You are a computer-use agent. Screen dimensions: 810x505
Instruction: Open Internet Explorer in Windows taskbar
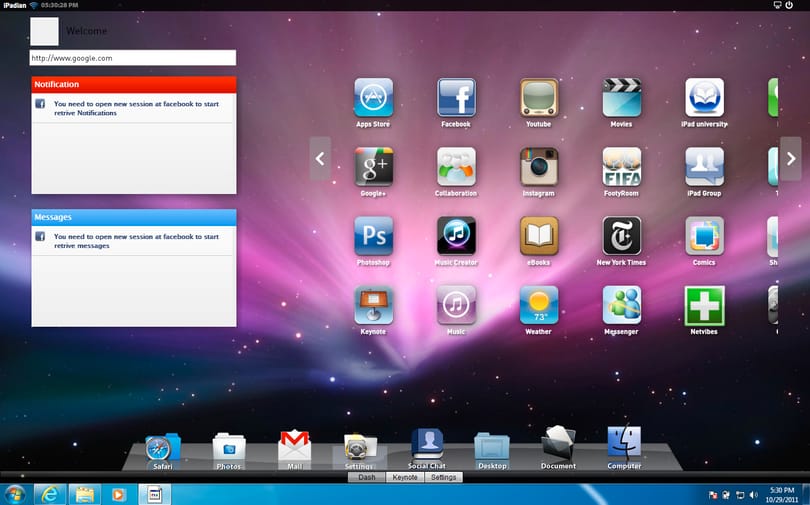[50, 495]
